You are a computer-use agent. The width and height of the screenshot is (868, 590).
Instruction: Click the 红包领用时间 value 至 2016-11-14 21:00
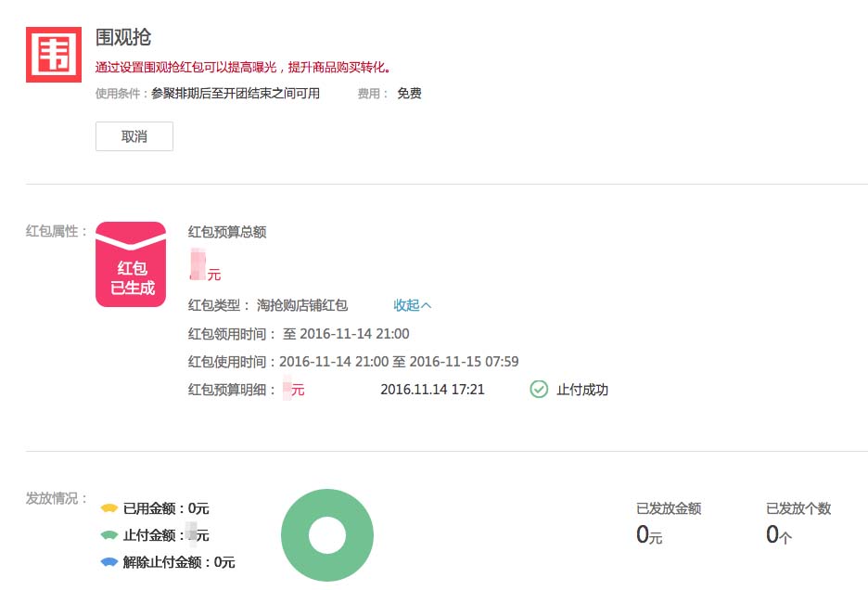[x=346, y=334]
